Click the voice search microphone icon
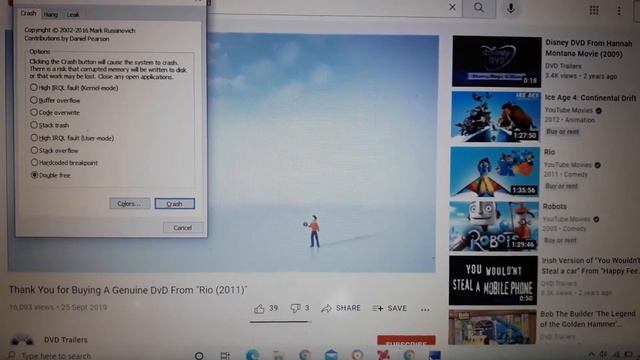The height and width of the screenshot is (360, 640). 511,8
